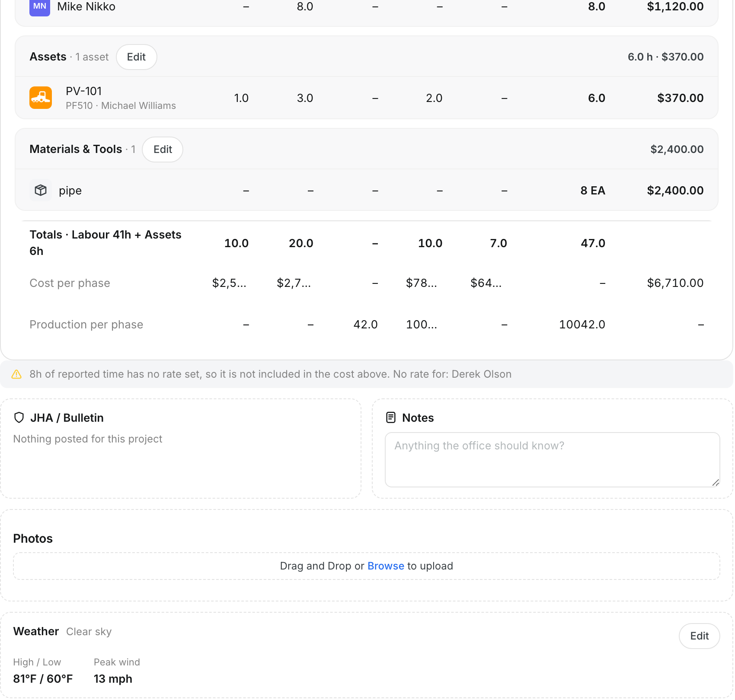
Task: Click the JHA / Bulletin shield icon
Action: point(19,417)
